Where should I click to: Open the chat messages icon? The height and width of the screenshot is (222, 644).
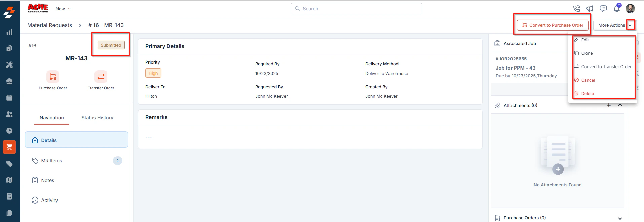(603, 9)
